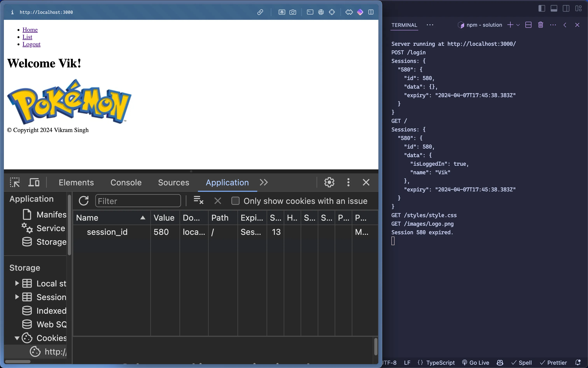Expand the Local storage tree item
Screen dimensions: 588x368
click(x=17, y=283)
